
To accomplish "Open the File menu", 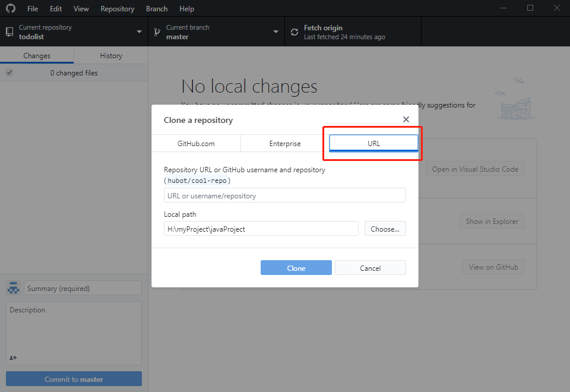I will point(33,9).
